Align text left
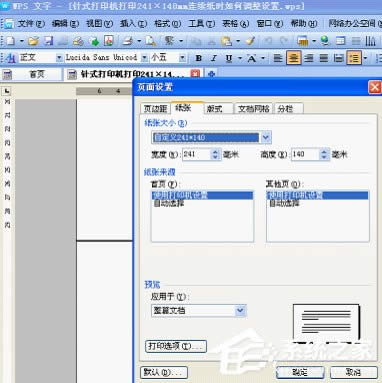Screen dimensions: 382x383 coord(278,58)
